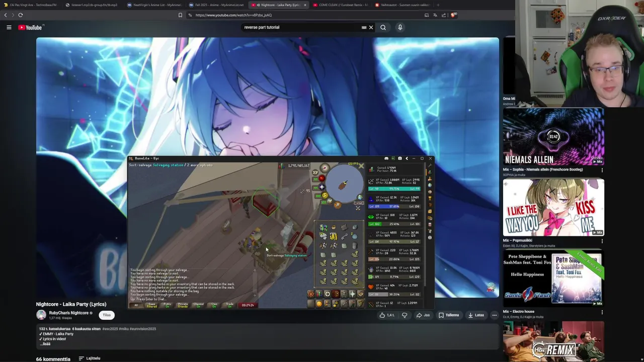644x362 pixels.
Task: Open the World Map globe orb
Action: (360, 198)
